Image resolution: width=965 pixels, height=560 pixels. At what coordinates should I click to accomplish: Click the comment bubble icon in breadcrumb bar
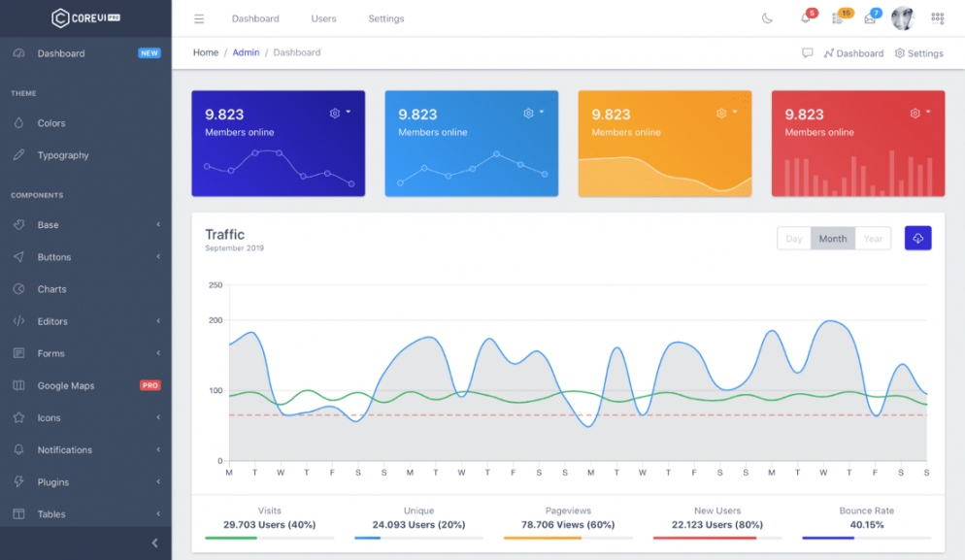807,53
